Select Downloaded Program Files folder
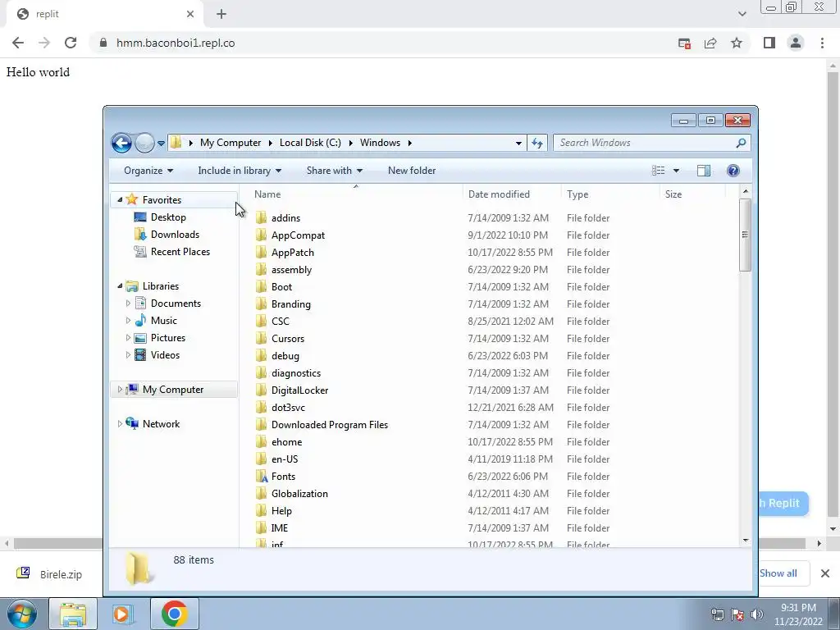Screen dimensions: 840x630 (x=330, y=424)
